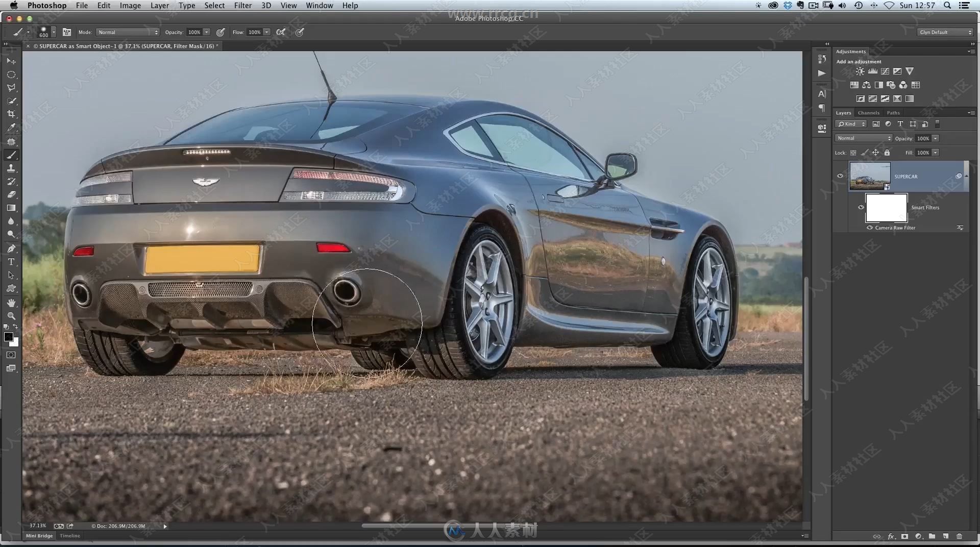The image size is (980, 547).
Task: Select the Eraser tool
Action: (11, 194)
